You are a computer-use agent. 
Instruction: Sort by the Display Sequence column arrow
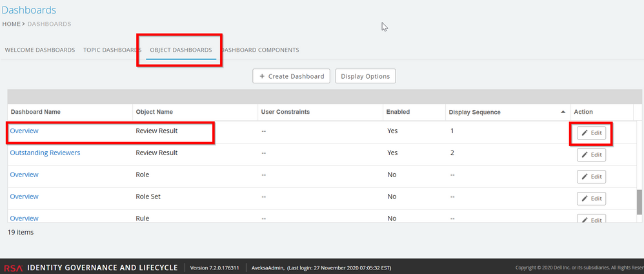[563, 112]
